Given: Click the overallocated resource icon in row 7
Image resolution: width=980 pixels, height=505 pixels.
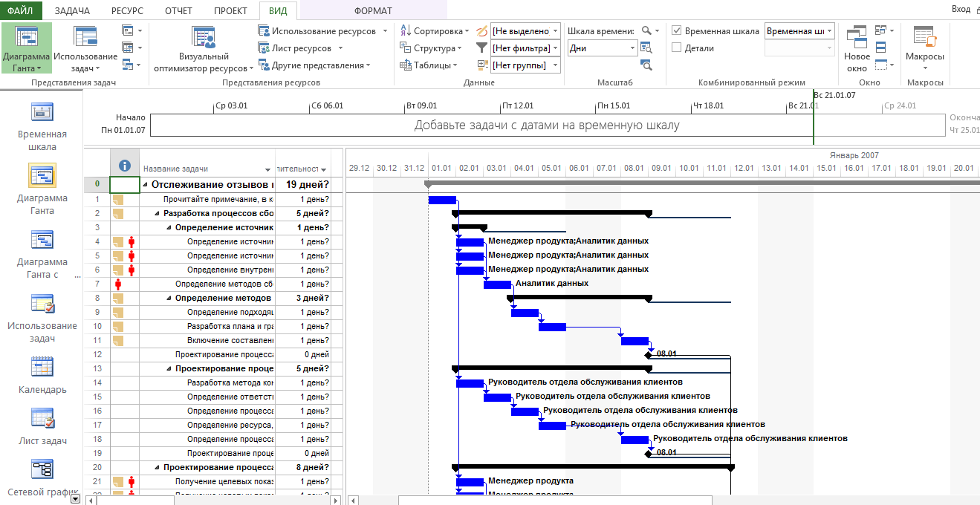Looking at the screenshot, I should (117, 284).
